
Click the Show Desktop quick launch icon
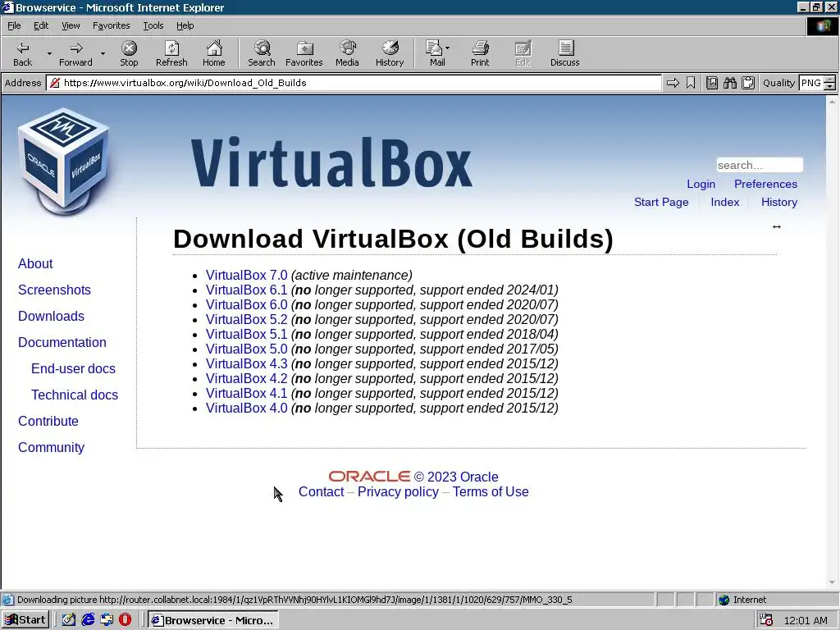[69, 620]
